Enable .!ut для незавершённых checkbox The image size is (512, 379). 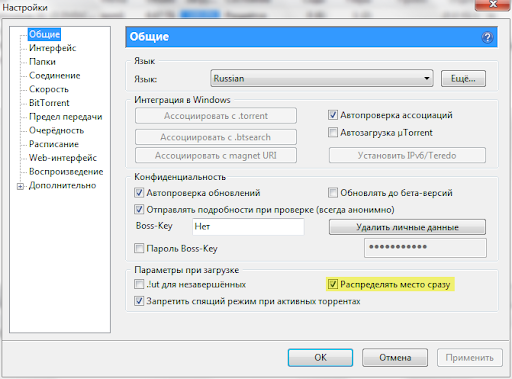[139, 284]
